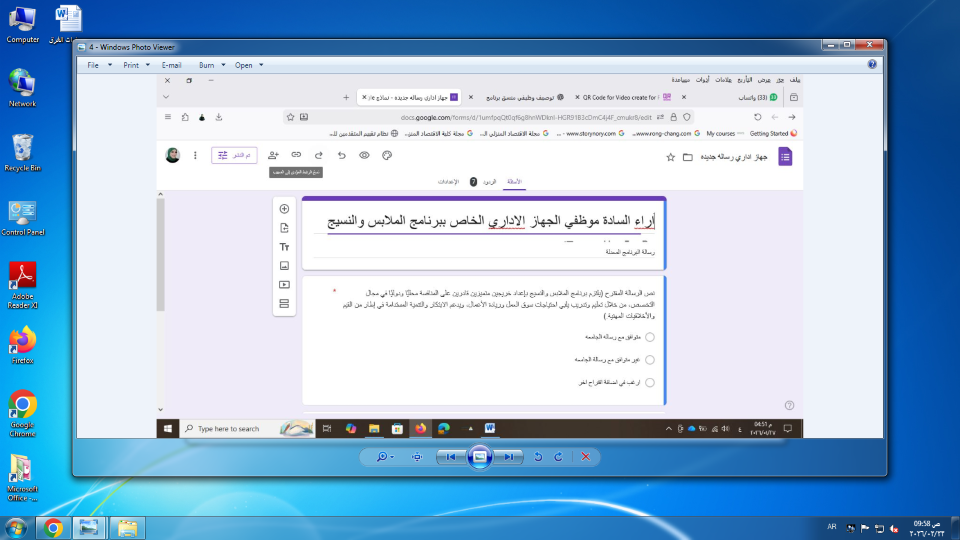Expand the Open menu in Photo Viewer
This screenshot has height=540, width=960.
(249, 65)
